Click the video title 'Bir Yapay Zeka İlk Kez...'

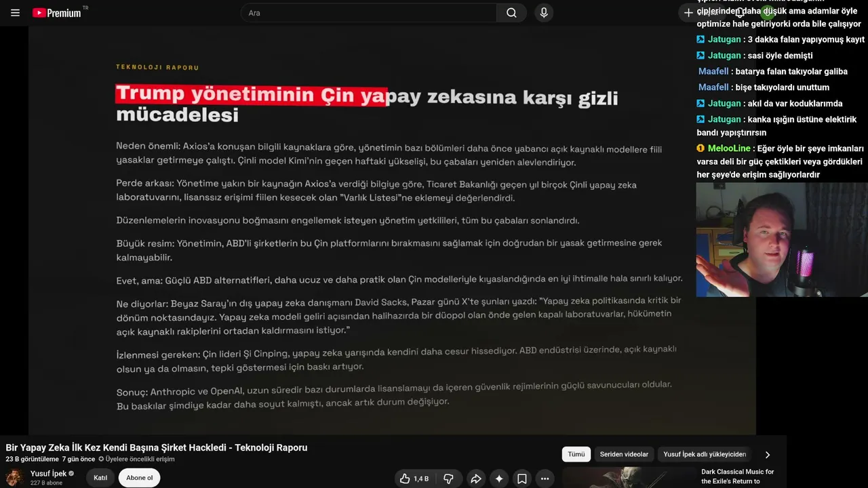pyautogui.click(x=157, y=447)
